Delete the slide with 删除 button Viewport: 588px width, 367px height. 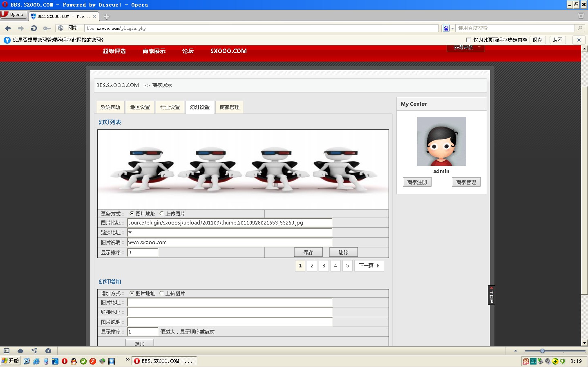[344, 252]
